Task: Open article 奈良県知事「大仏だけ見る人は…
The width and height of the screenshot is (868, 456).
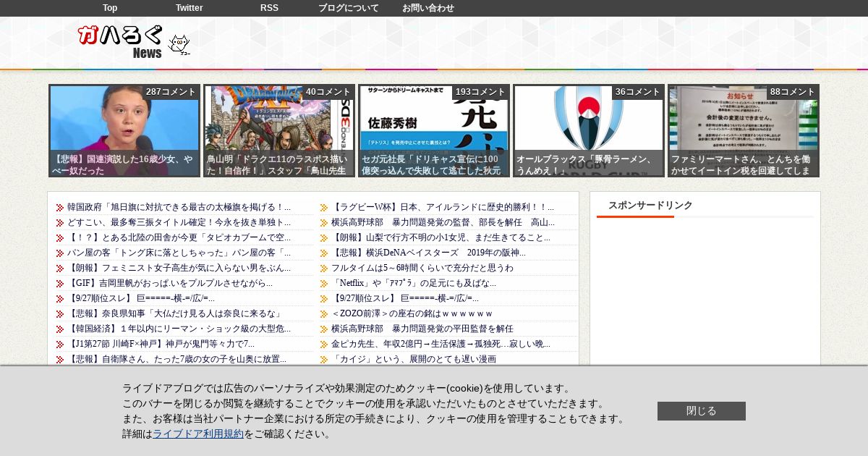Action: tap(174, 313)
